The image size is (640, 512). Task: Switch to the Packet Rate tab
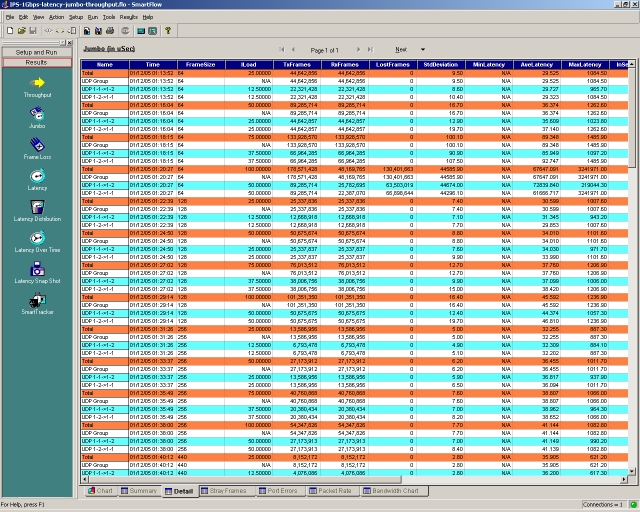331,491
